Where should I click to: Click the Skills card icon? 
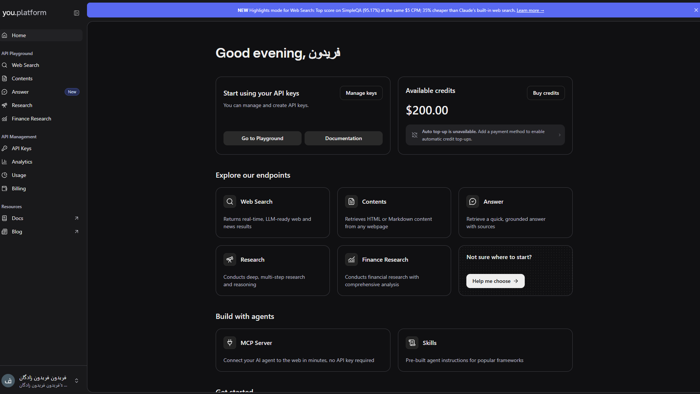click(x=412, y=343)
